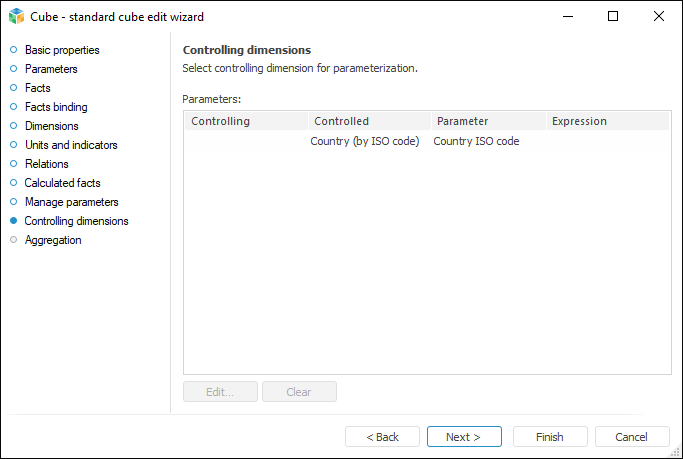The width and height of the screenshot is (683, 459).
Task: Go to Manage parameters step
Action: pos(71,202)
